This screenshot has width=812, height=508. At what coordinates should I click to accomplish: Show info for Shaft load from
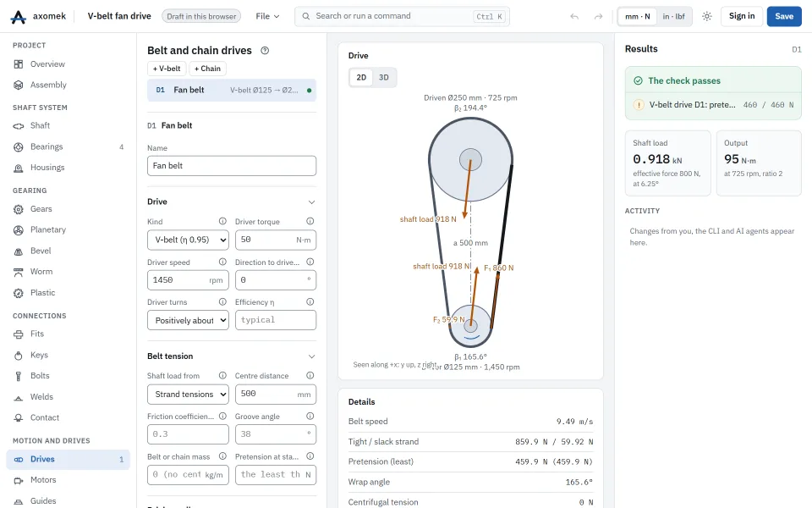[222, 375]
